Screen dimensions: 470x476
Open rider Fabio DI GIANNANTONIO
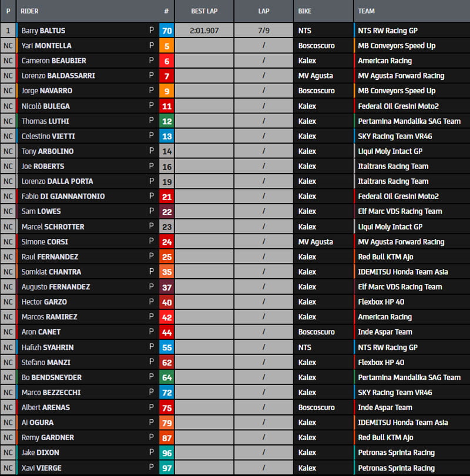(63, 196)
